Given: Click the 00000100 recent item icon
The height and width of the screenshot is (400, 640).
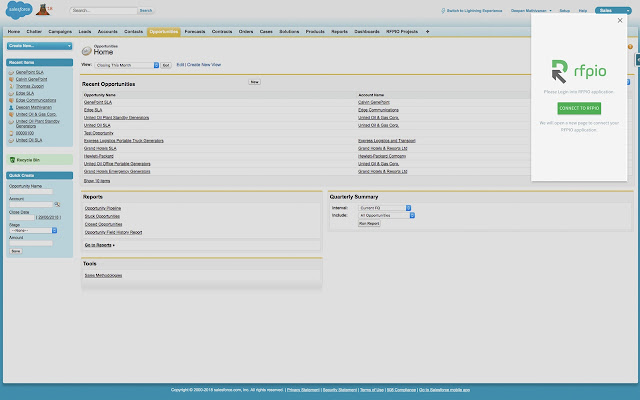Looking at the screenshot, I should coord(11,133).
